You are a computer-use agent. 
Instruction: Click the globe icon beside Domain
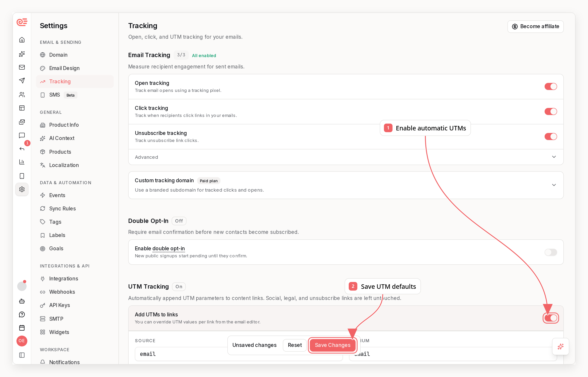43,55
